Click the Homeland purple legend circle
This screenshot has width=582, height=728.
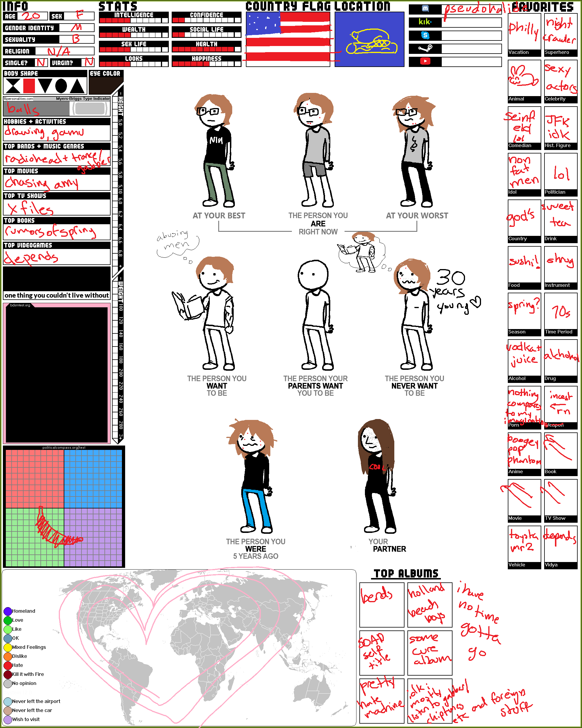tap(8, 611)
